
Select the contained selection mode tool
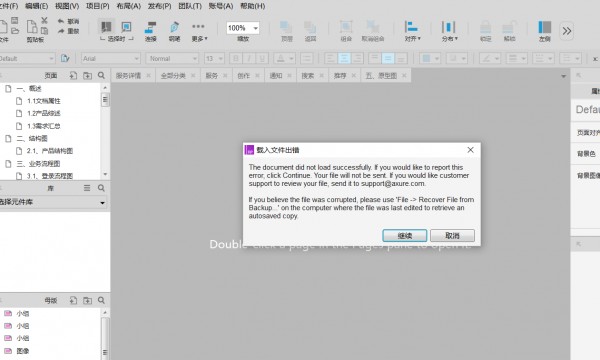pyautogui.click(x=126, y=27)
